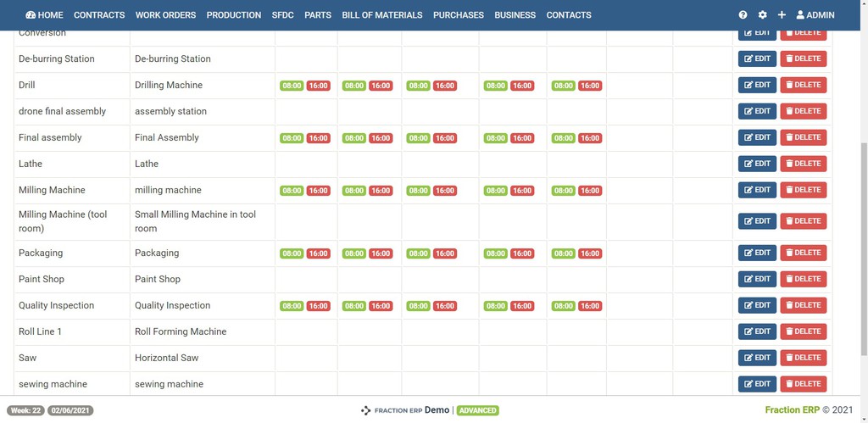Click the Small Milling Machine in tool room text
The image size is (868, 423).
[x=196, y=221]
